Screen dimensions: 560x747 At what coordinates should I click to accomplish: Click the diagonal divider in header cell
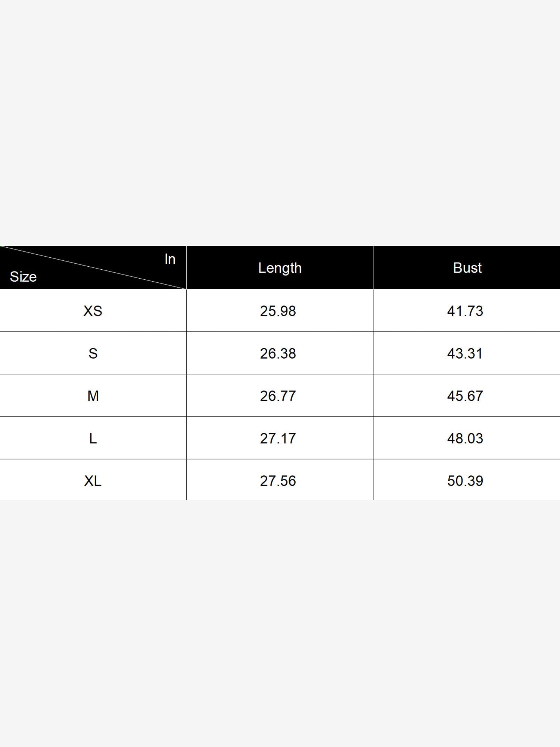click(93, 267)
